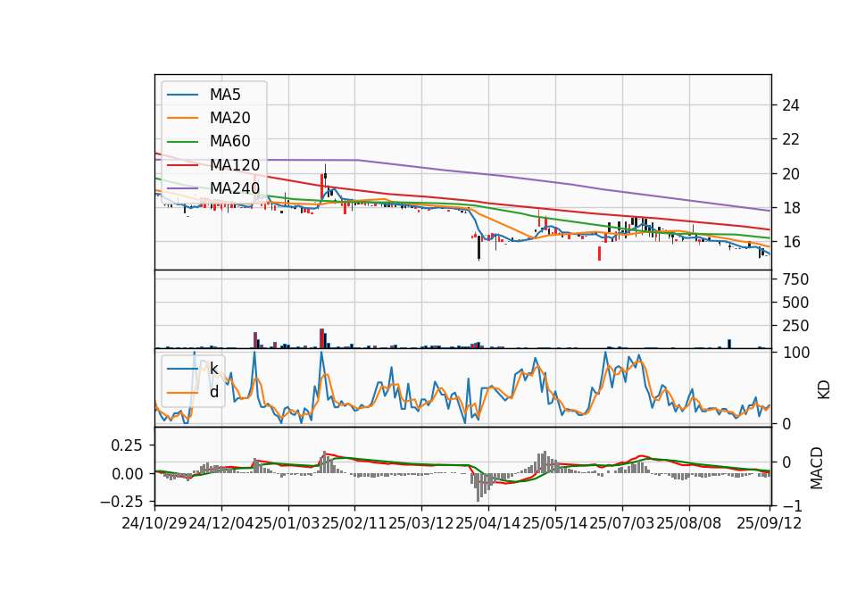The image size is (857, 616).
Task: Click the MACD left axis label 0.25
Action: tap(128, 445)
